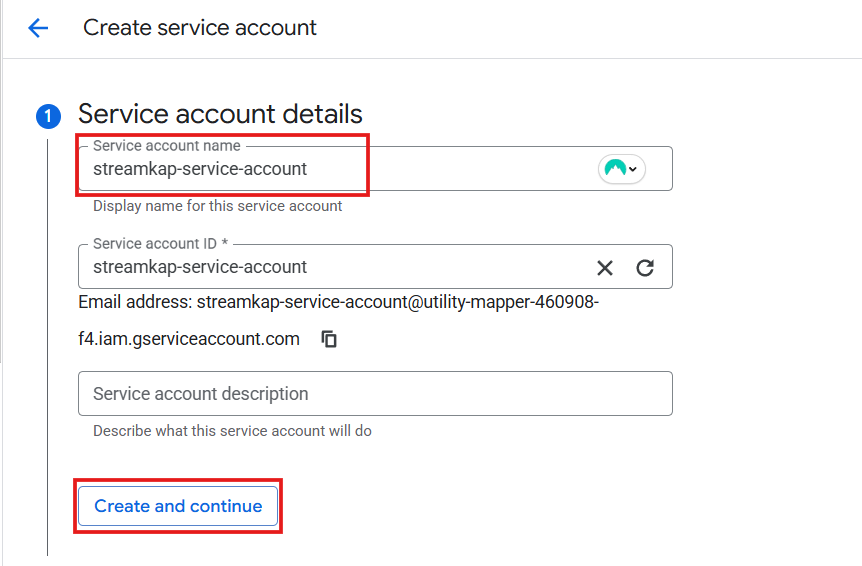The image size is (862, 566).
Task: Copy the service account email address
Action: (329, 339)
